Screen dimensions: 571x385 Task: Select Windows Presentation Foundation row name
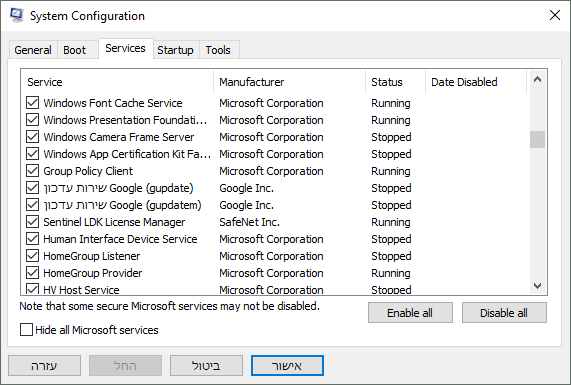point(125,120)
